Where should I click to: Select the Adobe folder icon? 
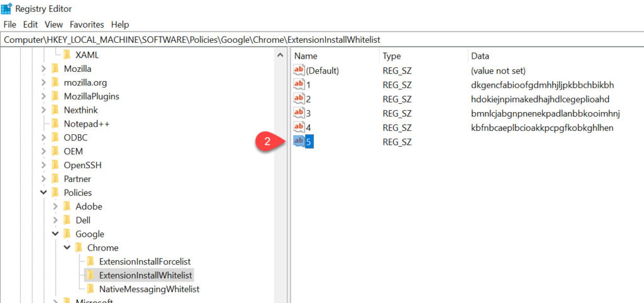pyautogui.click(x=67, y=207)
